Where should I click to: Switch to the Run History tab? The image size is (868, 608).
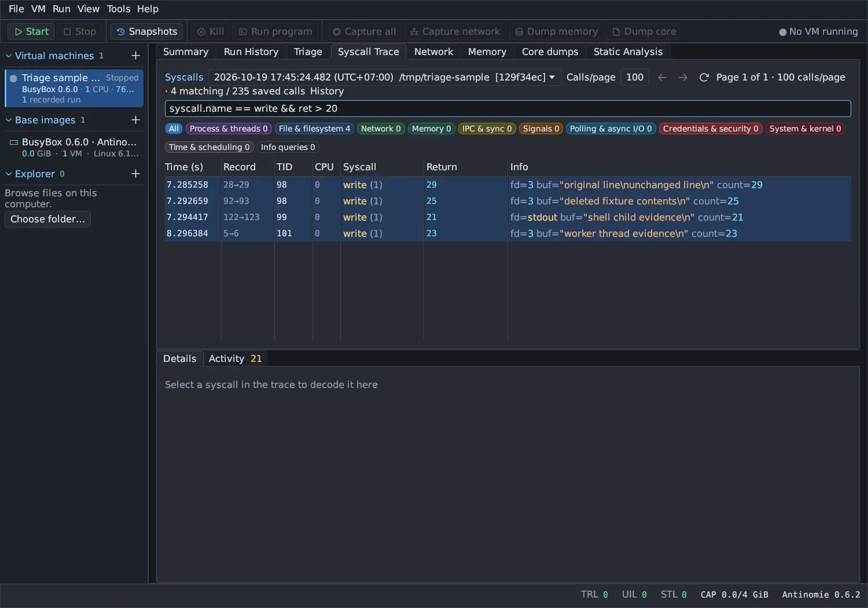[x=251, y=52]
